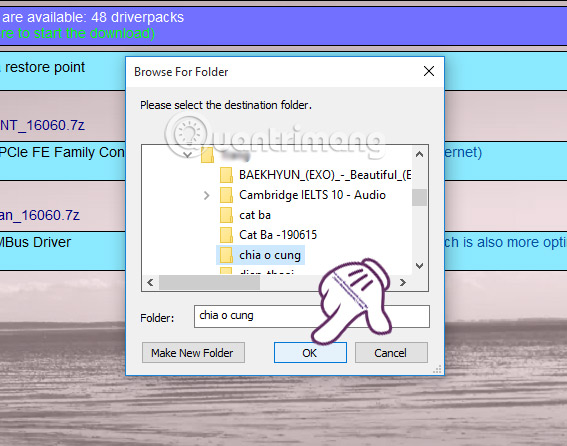Screen dimensions: 567x446
Task: Click the vertical scrollbar thumb
Action: coord(419,197)
